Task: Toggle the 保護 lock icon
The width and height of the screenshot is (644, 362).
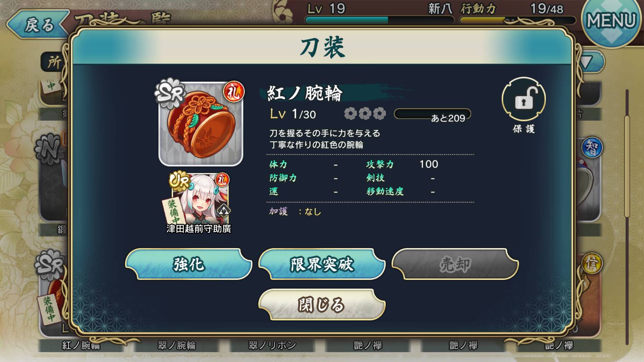Action: click(x=523, y=99)
